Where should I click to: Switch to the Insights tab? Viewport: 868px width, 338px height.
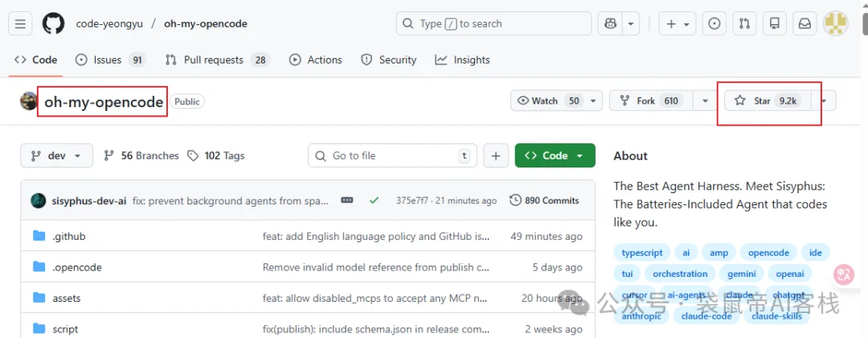(x=462, y=60)
